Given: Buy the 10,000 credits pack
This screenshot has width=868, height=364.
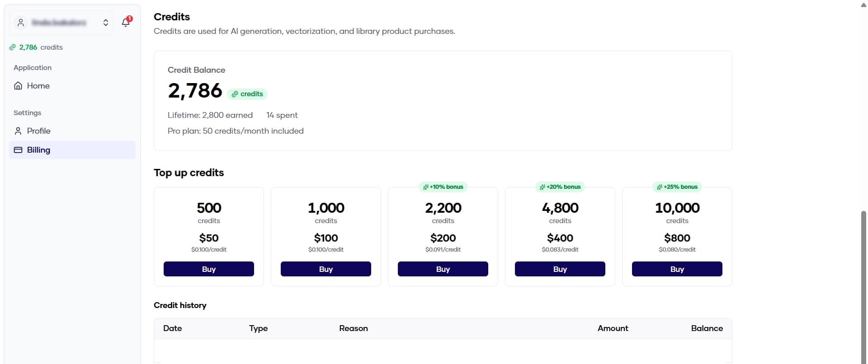Looking at the screenshot, I should click(x=677, y=269).
